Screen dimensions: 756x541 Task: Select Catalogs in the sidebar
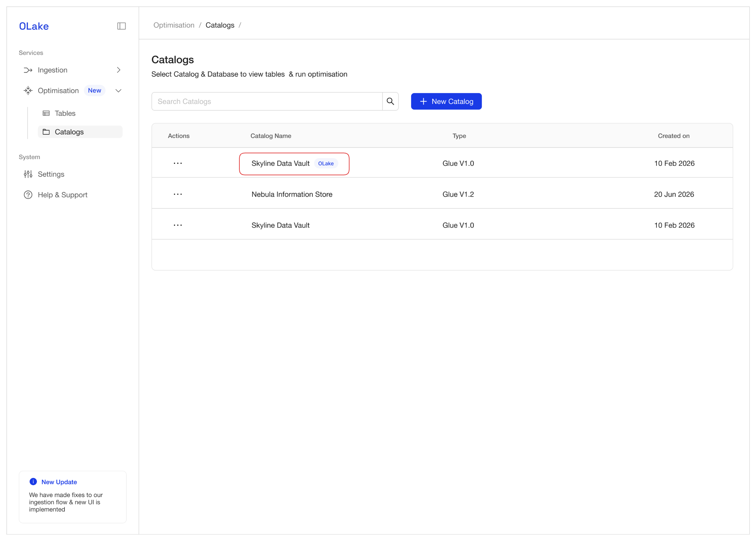tap(69, 132)
